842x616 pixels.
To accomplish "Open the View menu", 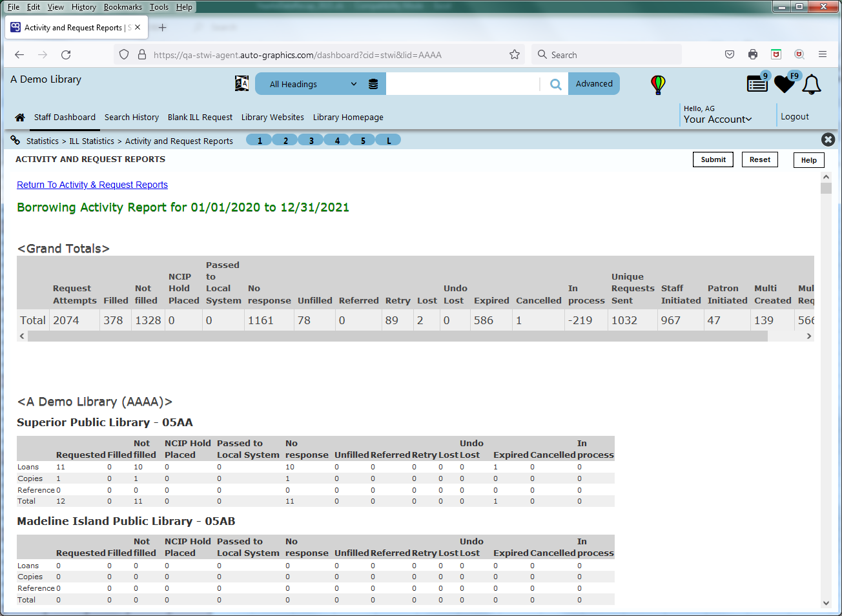I will click(56, 7).
